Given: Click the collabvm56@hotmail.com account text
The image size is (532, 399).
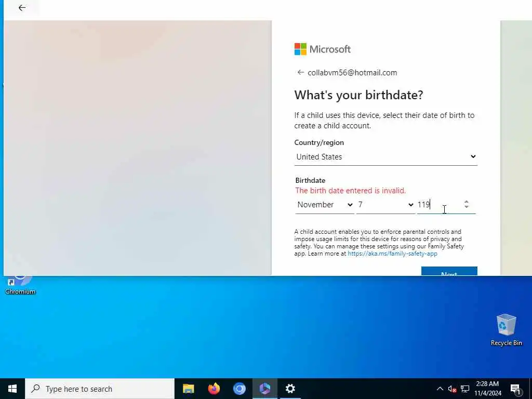Looking at the screenshot, I should (x=352, y=73).
